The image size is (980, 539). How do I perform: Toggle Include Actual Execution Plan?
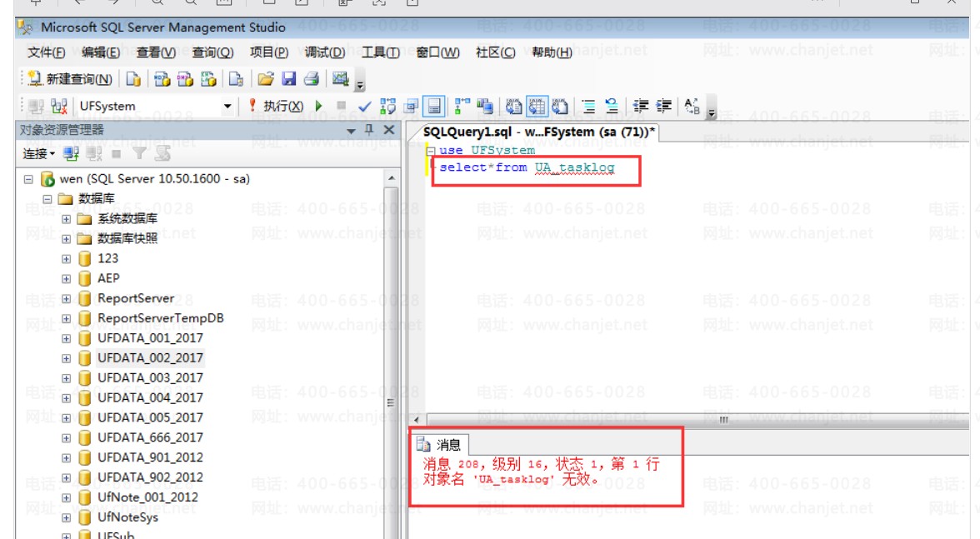[x=462, y=106]
